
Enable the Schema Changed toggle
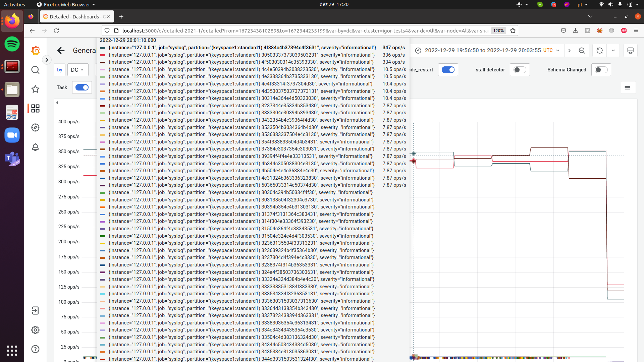[x=601, y=70]
